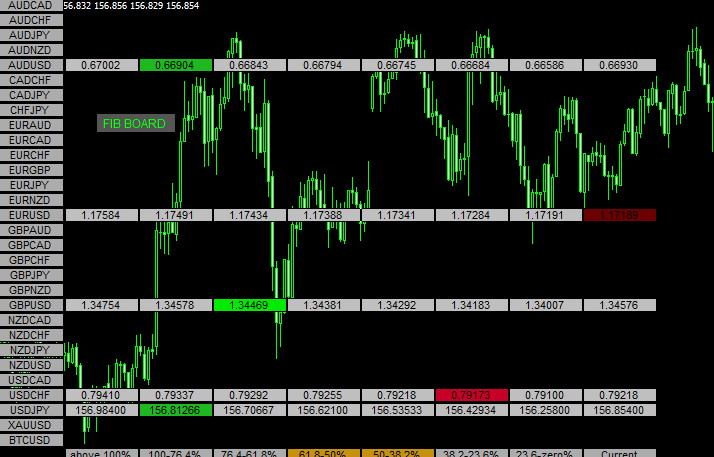The height and width of the screenshot is (457, 714).
Task: Click the green 1.34469 GBPUSD cell
Action: pos(249,305)
